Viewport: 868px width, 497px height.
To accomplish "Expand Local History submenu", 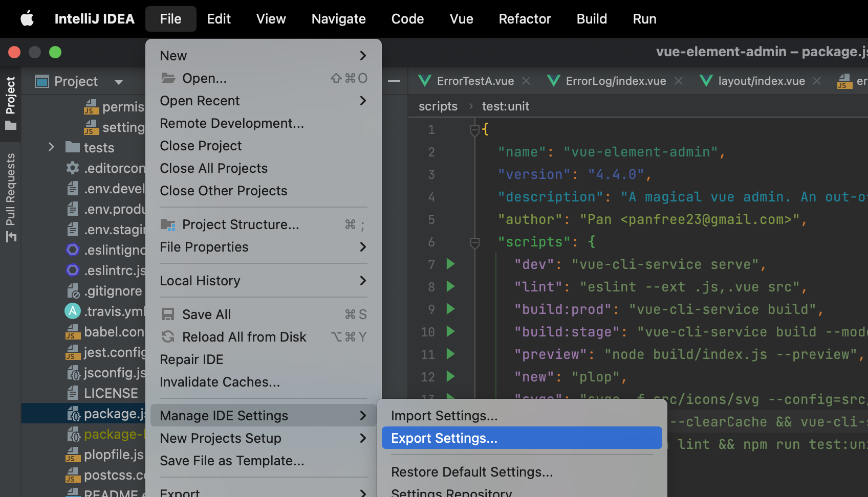I will pos(264,281).
